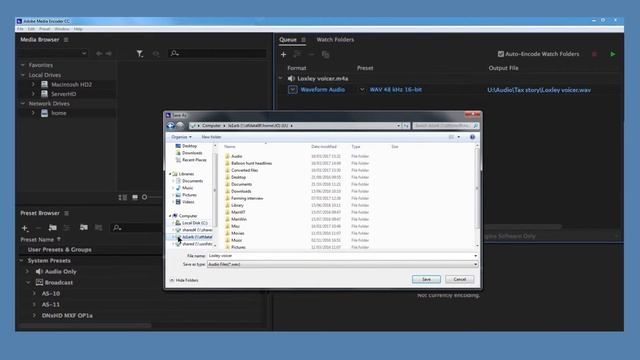
Task: Click the New Preset Group folder icon
Action: [53, 227]
